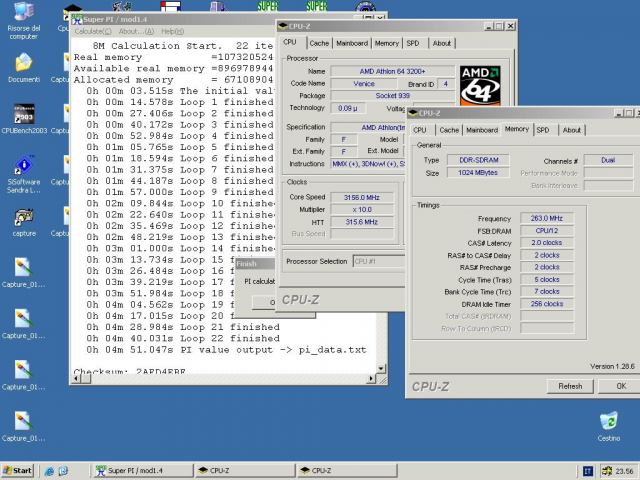Switch to Super PI / mod1.4 taskbar button

(x=143, y=471)
